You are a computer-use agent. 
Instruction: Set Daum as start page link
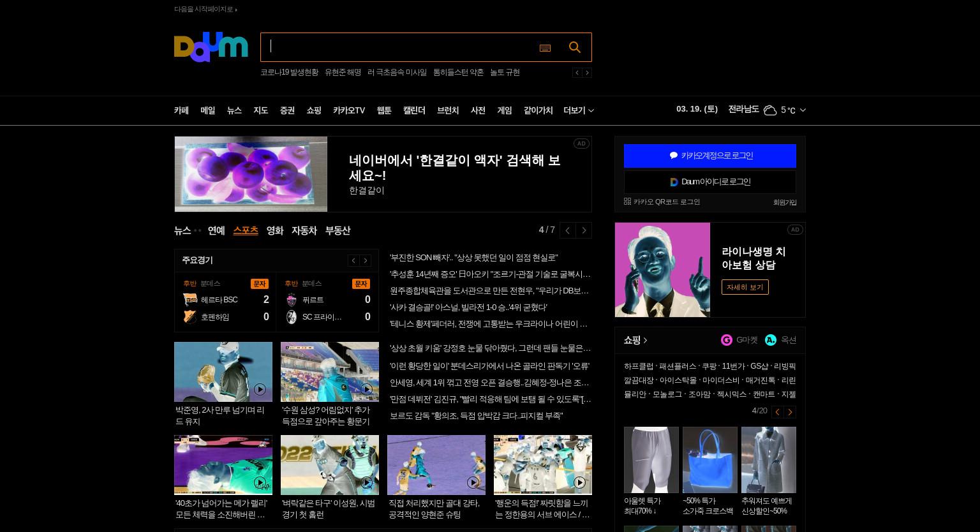coord(205,10)
